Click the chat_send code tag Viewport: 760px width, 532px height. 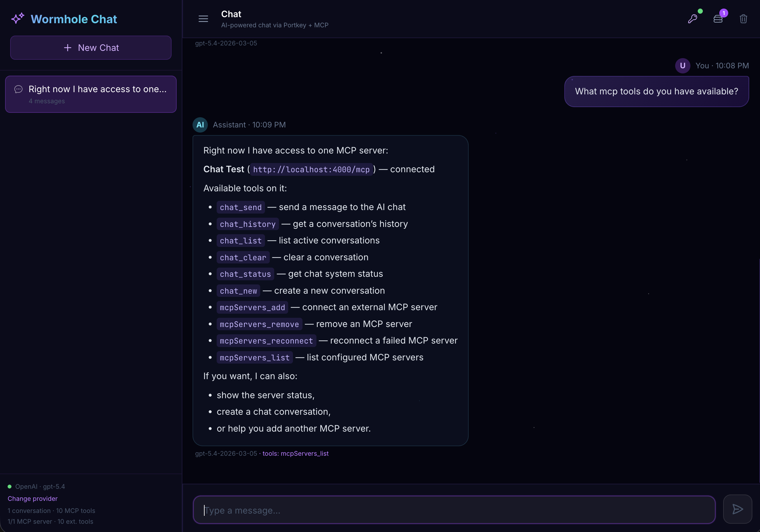pyautogui.click(x=241, y=207)
